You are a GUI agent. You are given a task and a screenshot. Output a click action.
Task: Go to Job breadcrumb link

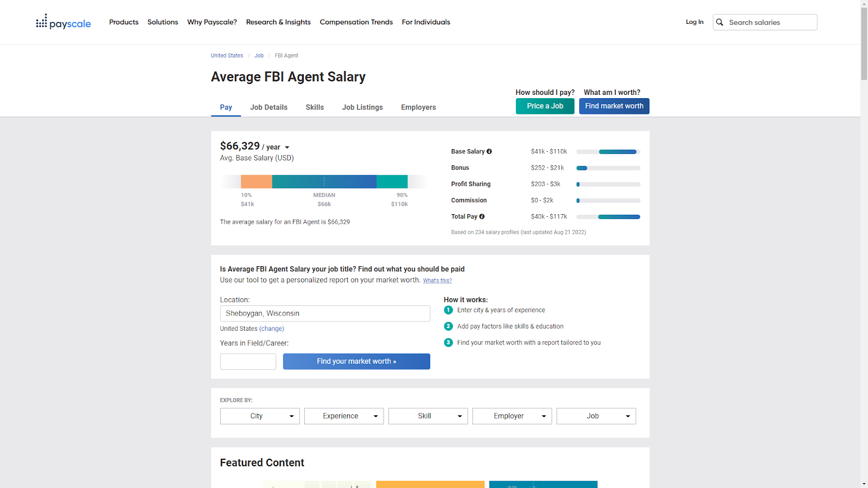259,56
